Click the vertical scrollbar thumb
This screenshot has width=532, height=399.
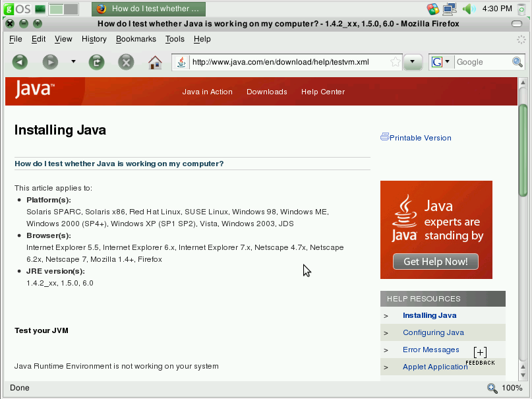click(523, 150)
